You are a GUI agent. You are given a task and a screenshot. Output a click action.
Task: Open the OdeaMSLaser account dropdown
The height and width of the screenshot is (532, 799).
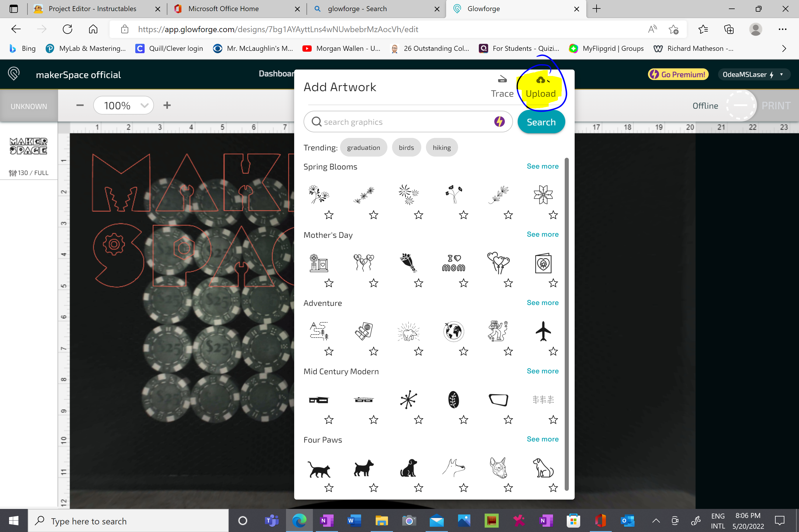click(x=754, y=74)
